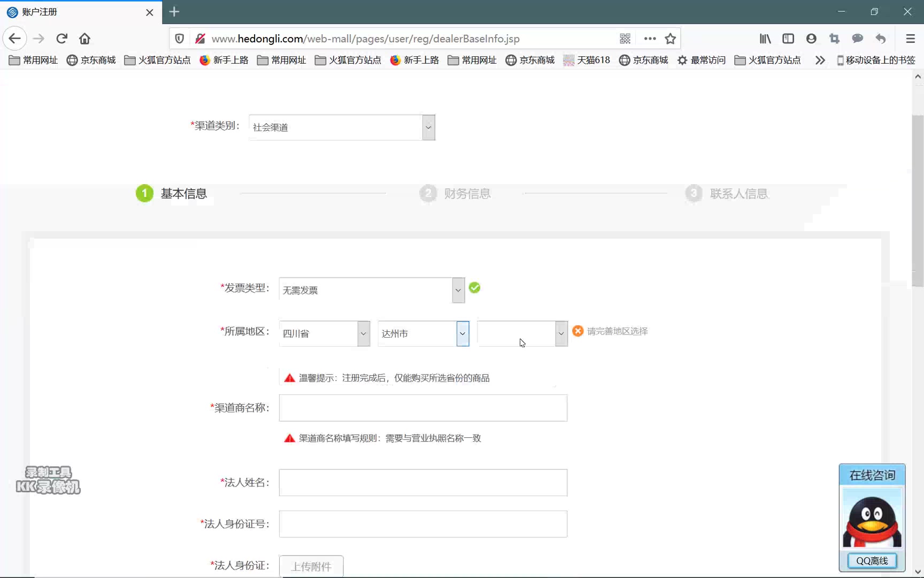Open the first 常用网址 bookmark folder

(33, 60)
